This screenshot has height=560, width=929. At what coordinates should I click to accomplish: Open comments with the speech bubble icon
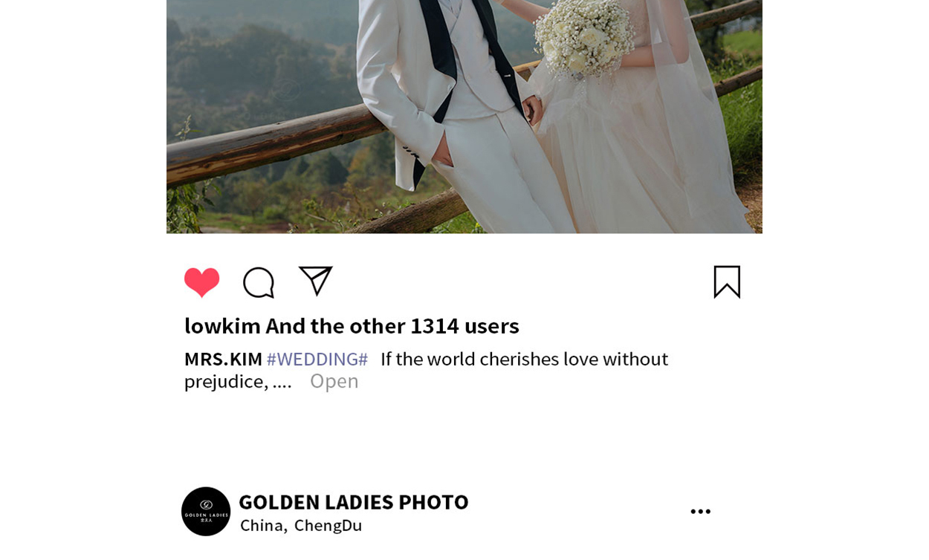(259, 283)
